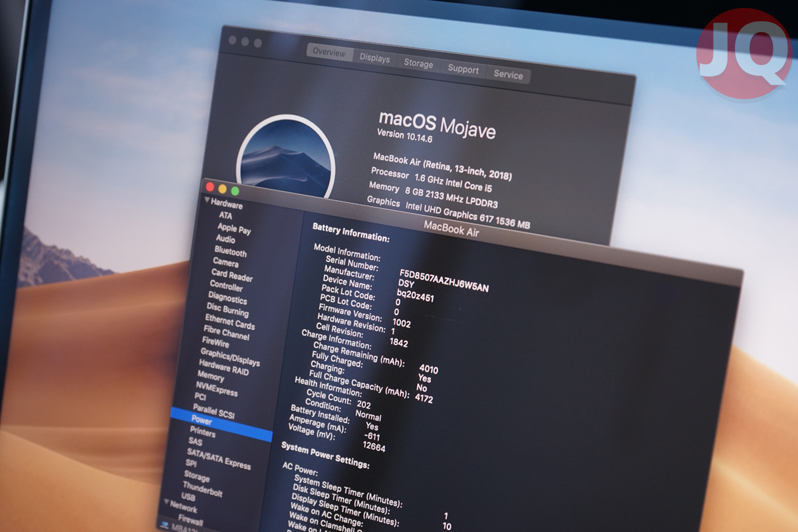
Task: Select Disc Burning in the sidebar
Action: 227,309
